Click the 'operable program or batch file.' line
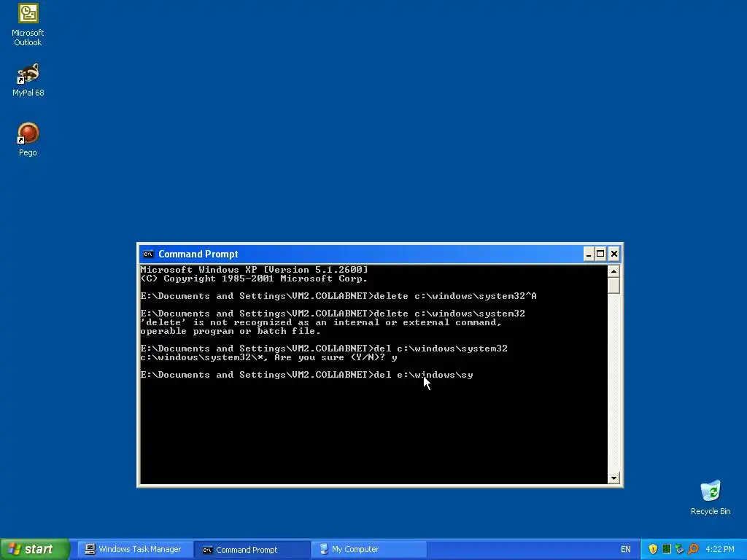 [231, 332]
